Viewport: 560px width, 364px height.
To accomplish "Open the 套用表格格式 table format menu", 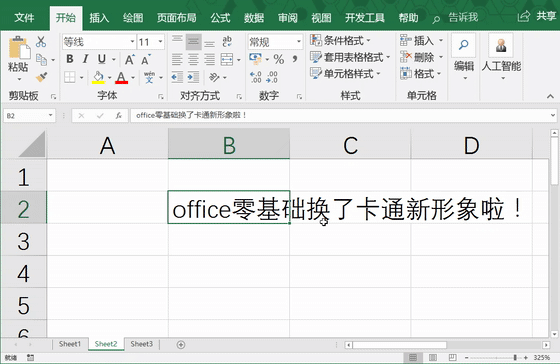I will point(350,57).
